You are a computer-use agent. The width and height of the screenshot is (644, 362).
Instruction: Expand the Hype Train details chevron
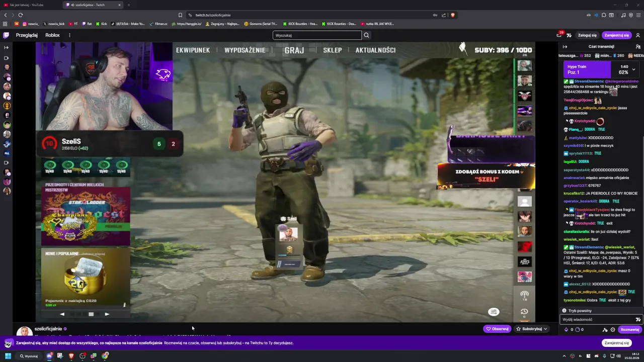[x=633, y=69]
